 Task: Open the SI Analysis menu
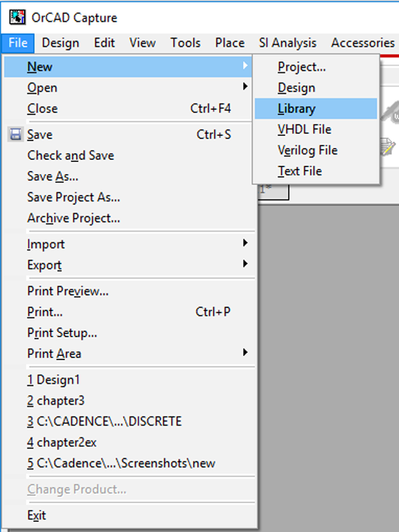point(287,43)
